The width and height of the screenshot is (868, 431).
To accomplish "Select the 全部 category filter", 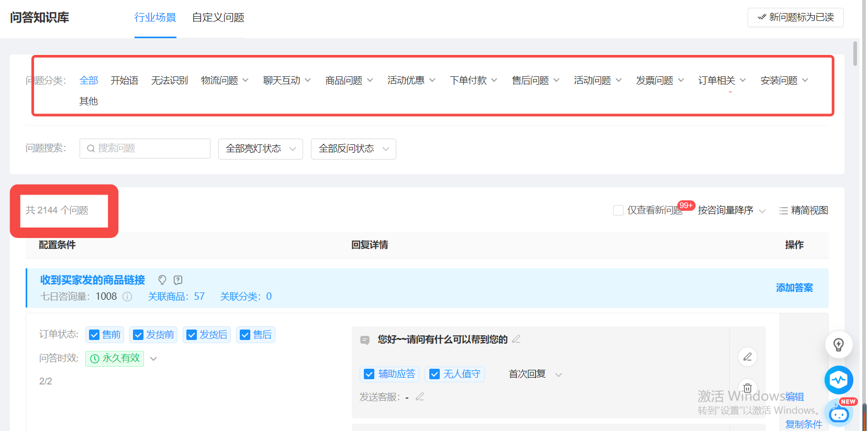I will [x=89, y=80].
